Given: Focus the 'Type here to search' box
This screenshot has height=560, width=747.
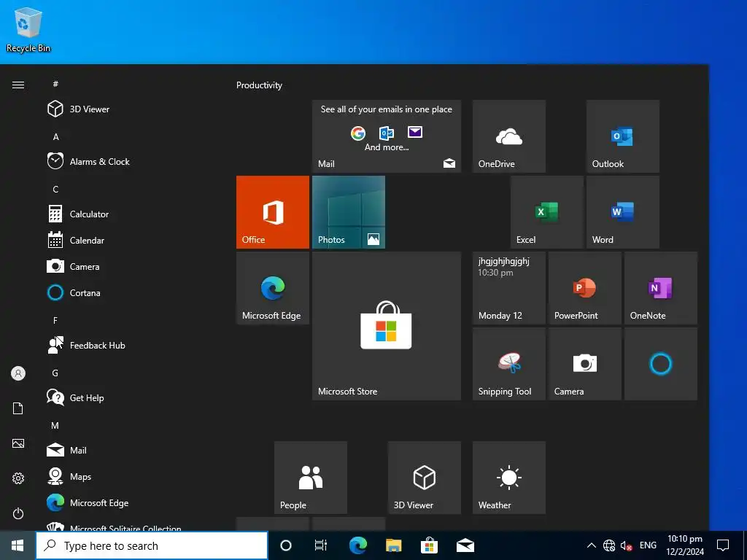Looking at the screenshot, I should (152, 545).
